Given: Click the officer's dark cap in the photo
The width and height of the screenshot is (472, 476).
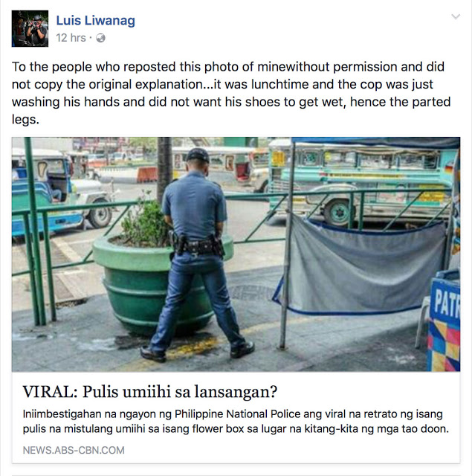Looking at the screenshot, I should (x=198, y=155).
